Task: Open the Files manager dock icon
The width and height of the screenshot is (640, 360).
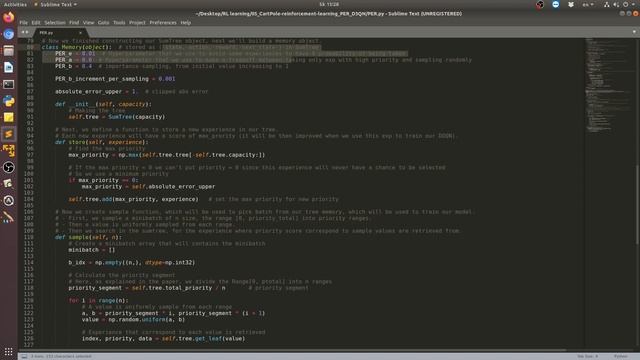Action: (x=9, y=51)
